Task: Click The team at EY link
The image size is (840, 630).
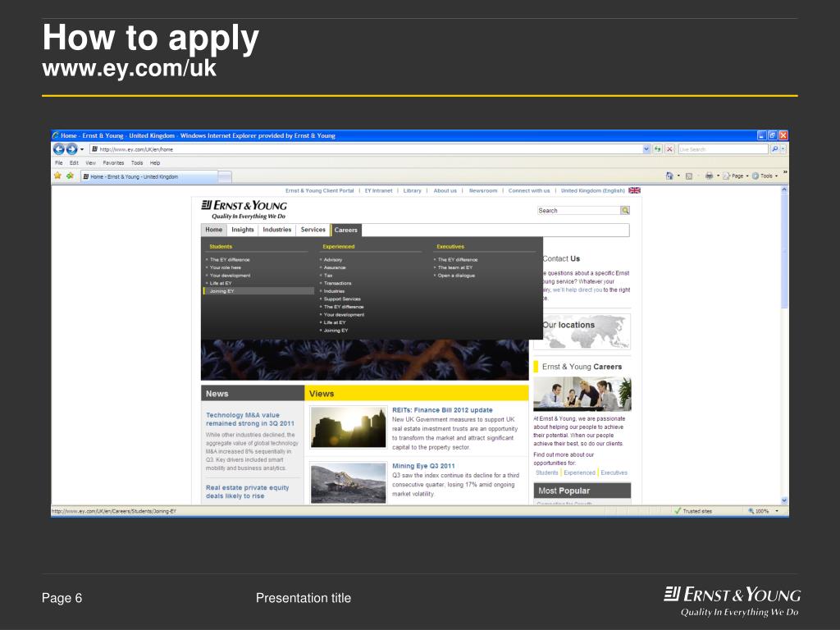Action: click(x=455, y=267)
